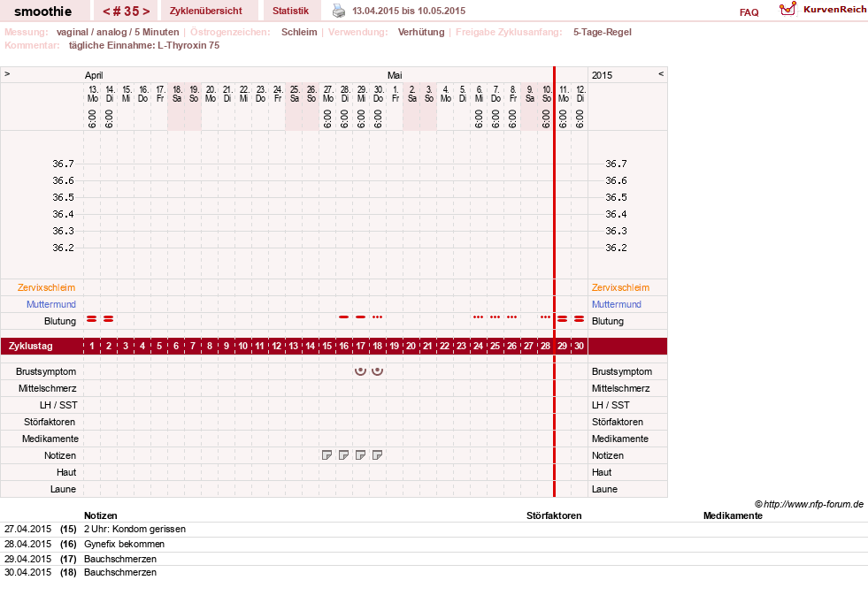Go to next cycle after #35
Image resolution: width=868 pixels, height=603 pixels.
tap(146, 11)
